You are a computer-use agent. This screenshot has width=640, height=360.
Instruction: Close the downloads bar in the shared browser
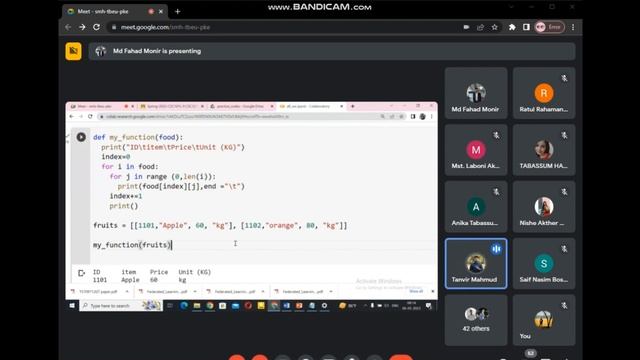[433, 291]
